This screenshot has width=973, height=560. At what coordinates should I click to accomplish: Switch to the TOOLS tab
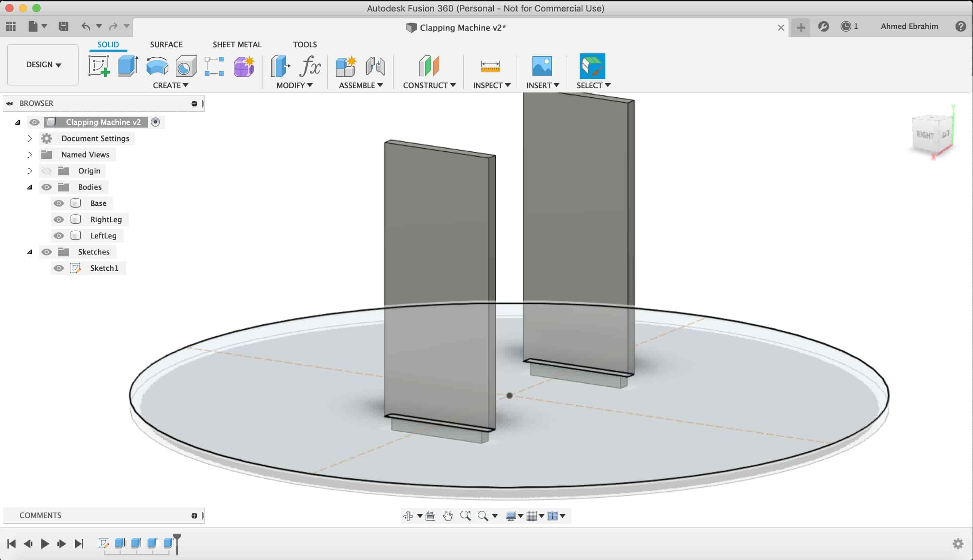pyautogui.click(x=305, y=45)
